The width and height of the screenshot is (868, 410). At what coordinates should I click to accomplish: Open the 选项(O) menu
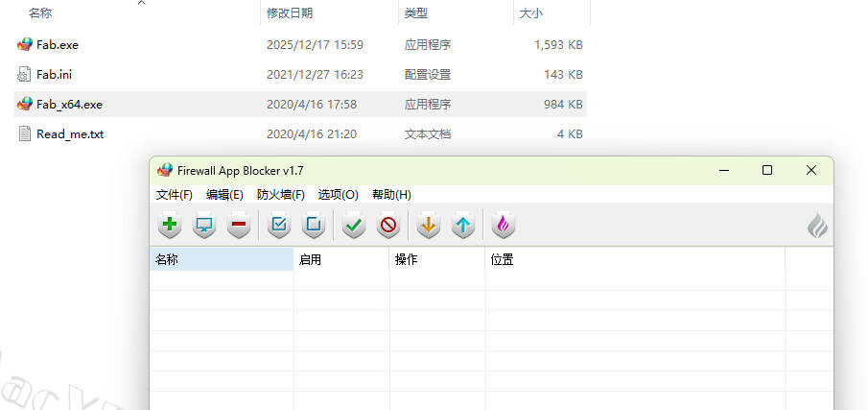tap(338, 194)
